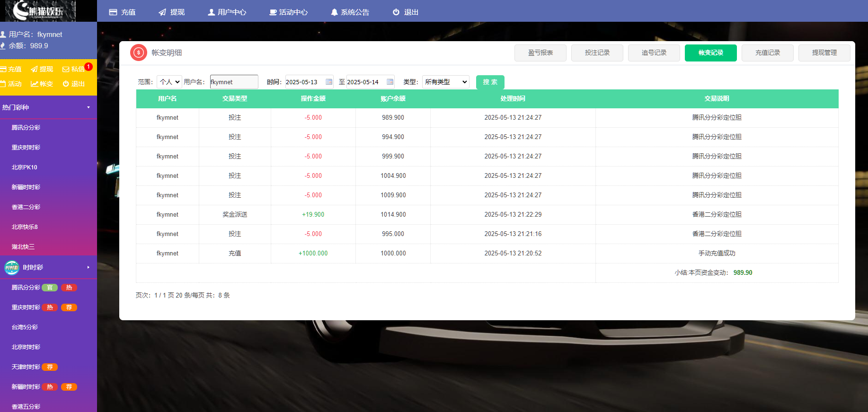Open 北京PK10 in the hot lottery list

25,167
